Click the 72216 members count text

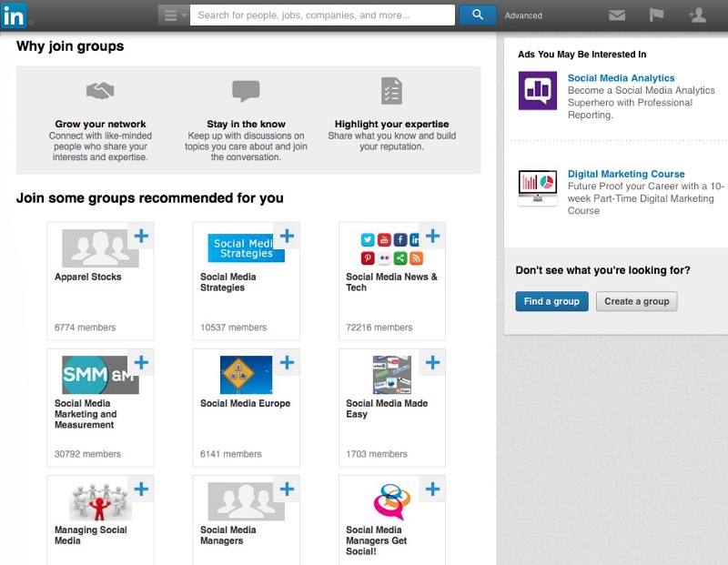click(379, 328)
